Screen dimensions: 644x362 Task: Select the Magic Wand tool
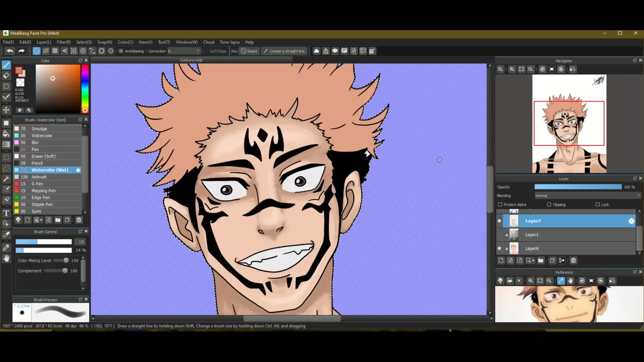pyautogui.click(x=6, y=179)
